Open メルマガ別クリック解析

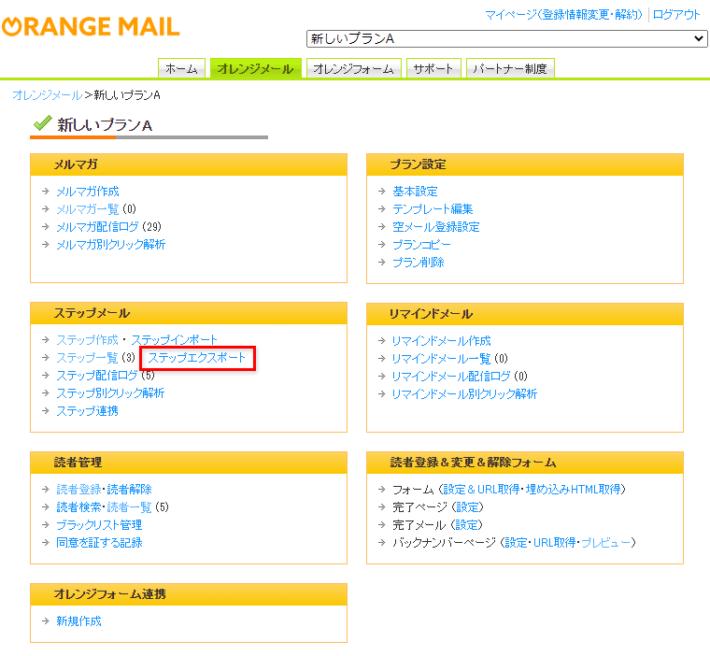click(x=111, y=244)
